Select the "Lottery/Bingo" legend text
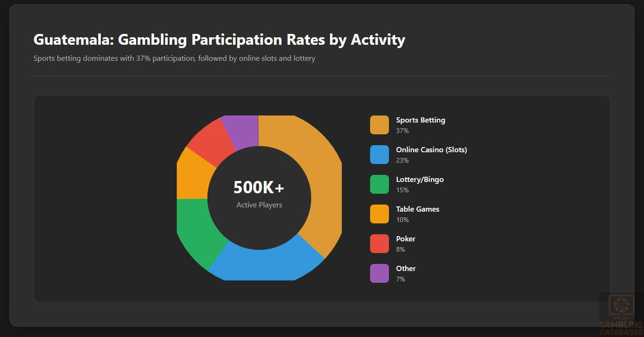 [x=420, y=180]
